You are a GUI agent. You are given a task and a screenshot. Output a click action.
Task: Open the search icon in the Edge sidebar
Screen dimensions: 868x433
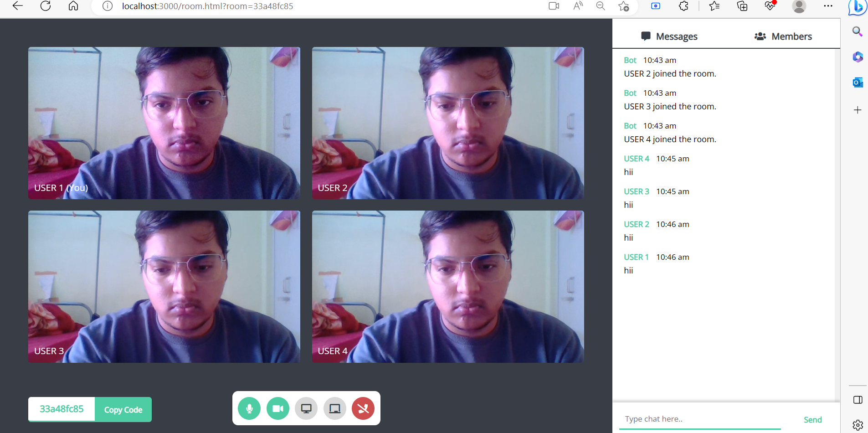coord(858,31)
